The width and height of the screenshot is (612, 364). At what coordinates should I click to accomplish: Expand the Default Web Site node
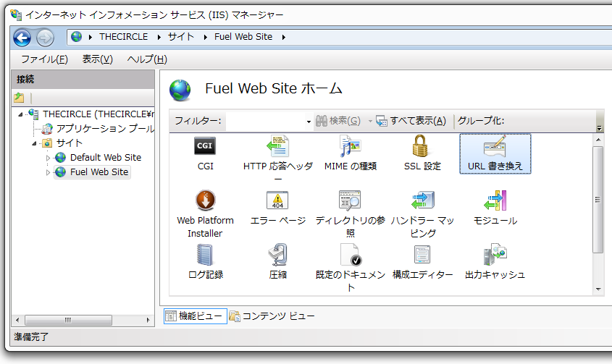[x=48, y=158]
